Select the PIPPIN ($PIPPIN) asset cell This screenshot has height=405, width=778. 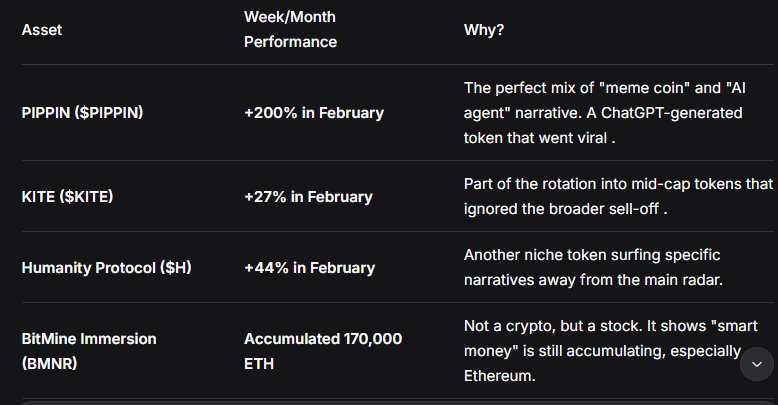pyautogui.click(x=82, y=113)
